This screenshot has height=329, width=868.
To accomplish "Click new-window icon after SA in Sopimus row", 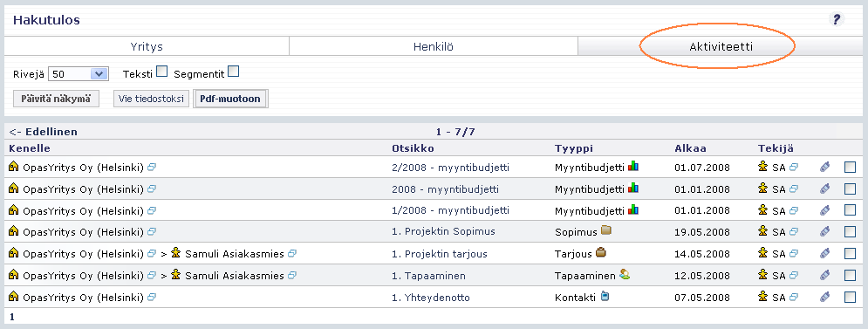I will coord(793,232).
